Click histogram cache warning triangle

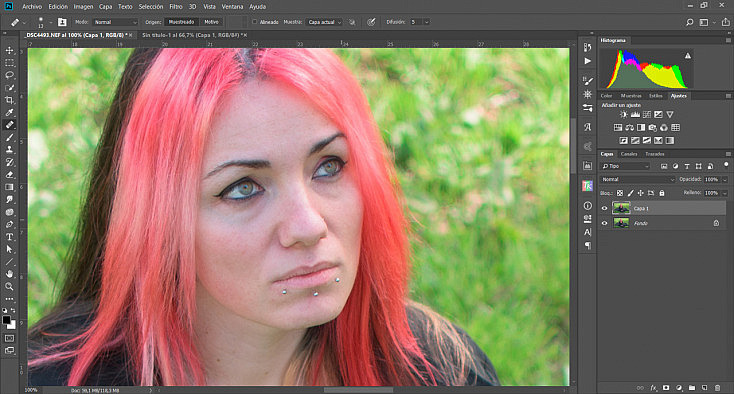tap(688, 56)
